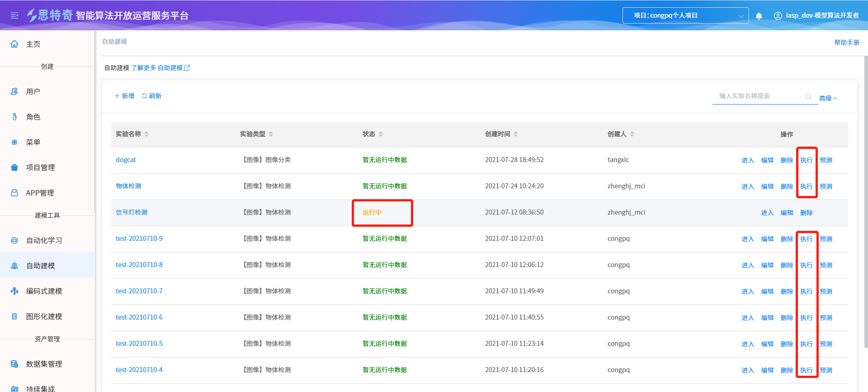Click the home icon beside 主页
Viewport: 868px width, 392px height.
pyautogui.click(x=14, y=44)
